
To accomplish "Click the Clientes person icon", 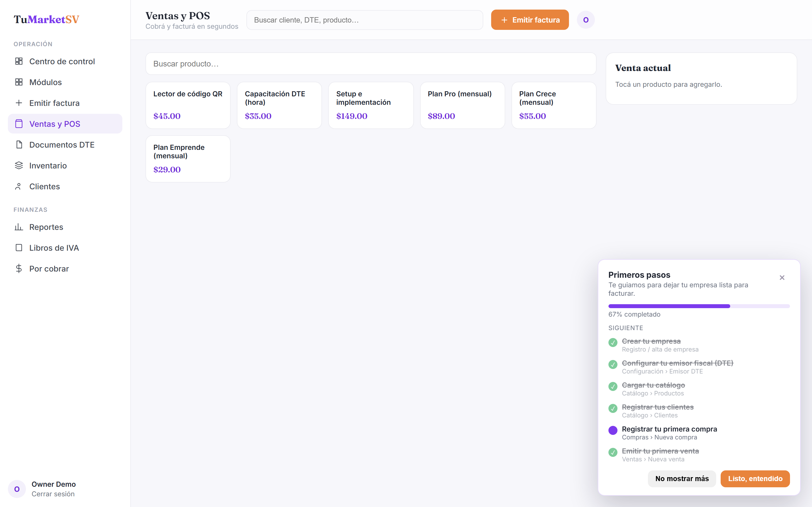I will click(19, 186).
